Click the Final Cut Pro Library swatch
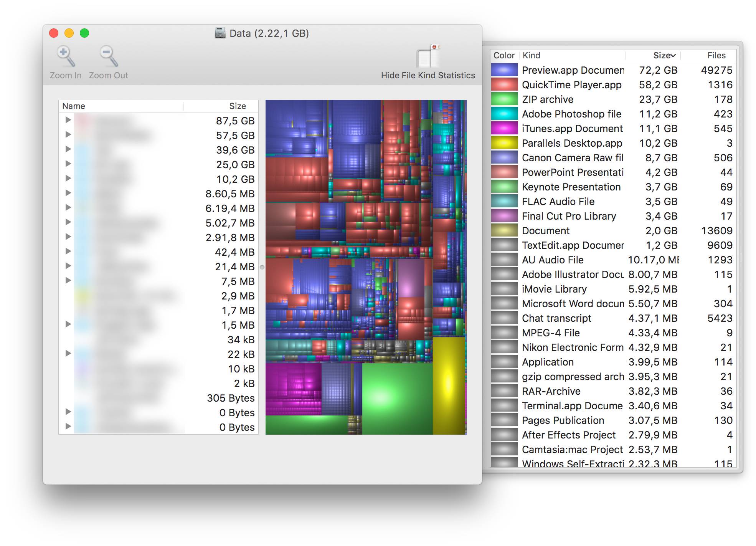 505,216
